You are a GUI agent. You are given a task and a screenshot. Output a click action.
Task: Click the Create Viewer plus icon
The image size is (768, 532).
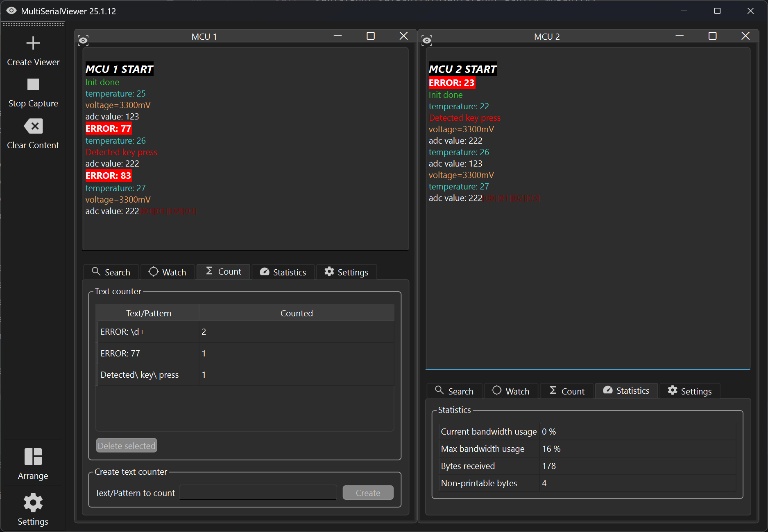coord(33,43)
